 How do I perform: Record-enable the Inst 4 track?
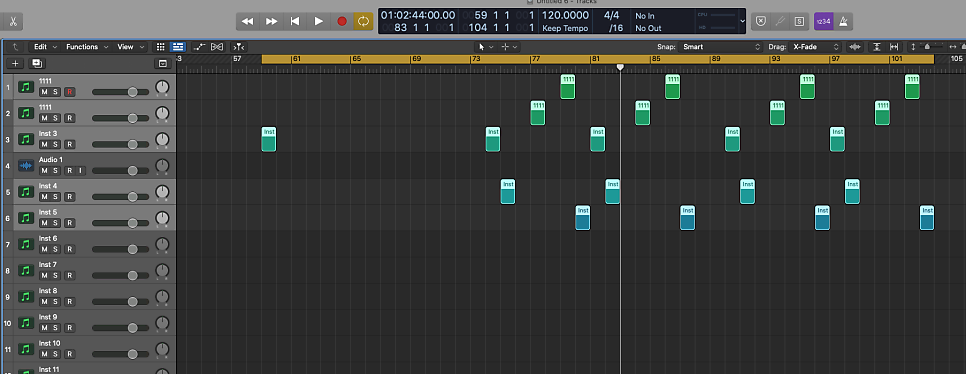coord(70,197)
